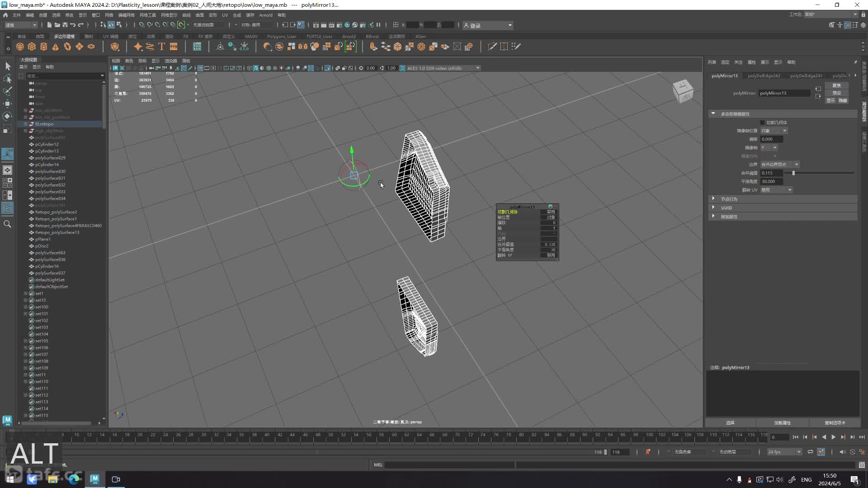Screen dimensions: 868x488
Task: Toggle the cut geometry value in HUD popup
Action: tap(550, 212)
